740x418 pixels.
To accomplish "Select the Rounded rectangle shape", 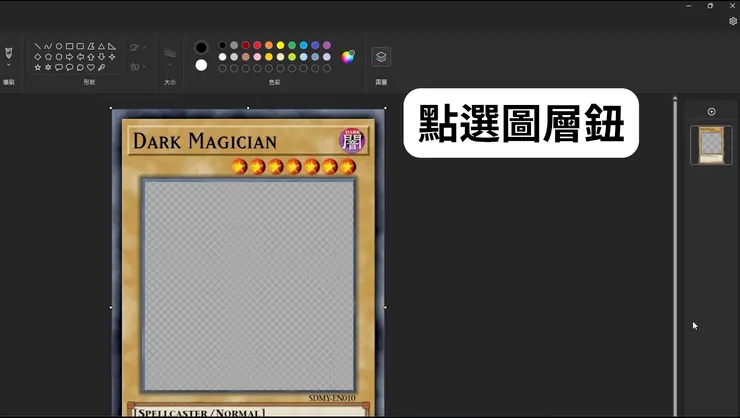I will [80, 46].
